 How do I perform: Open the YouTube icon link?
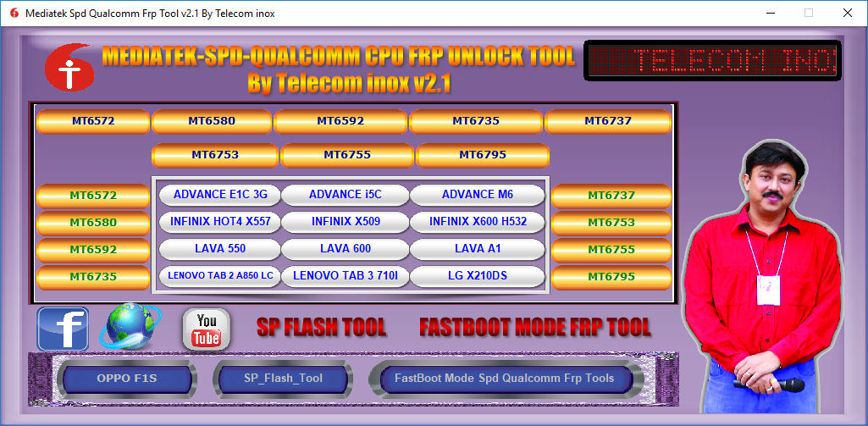pyautogui.click(x=206, y=329)
